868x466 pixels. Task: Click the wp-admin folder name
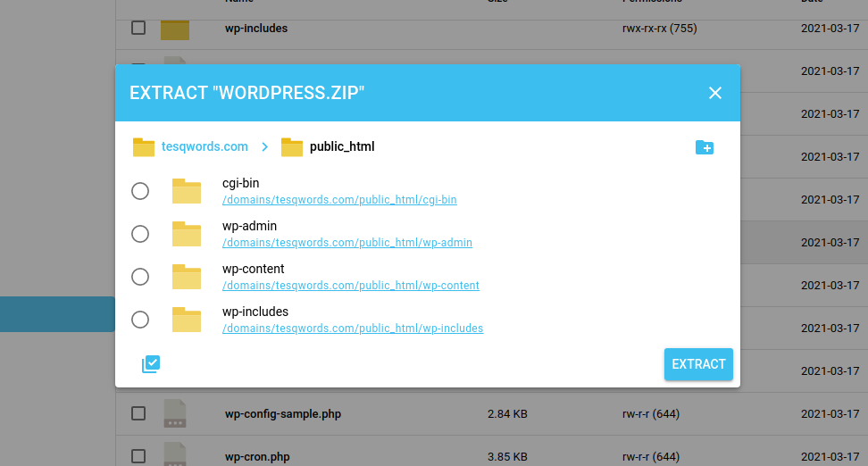click(x=249, y=226)
